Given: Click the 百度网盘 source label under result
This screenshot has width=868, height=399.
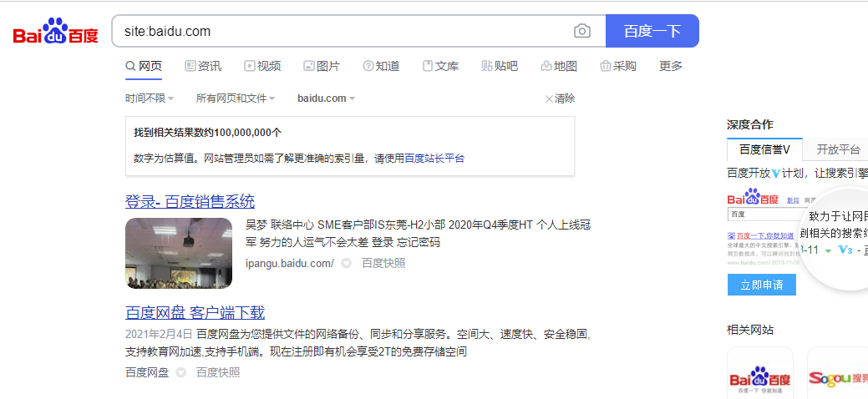Looking at the screenshot, I should coord(147,372).
